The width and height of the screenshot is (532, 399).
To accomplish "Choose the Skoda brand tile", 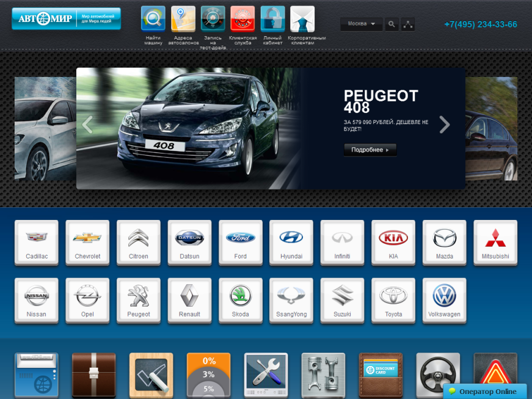I will 241,300.
